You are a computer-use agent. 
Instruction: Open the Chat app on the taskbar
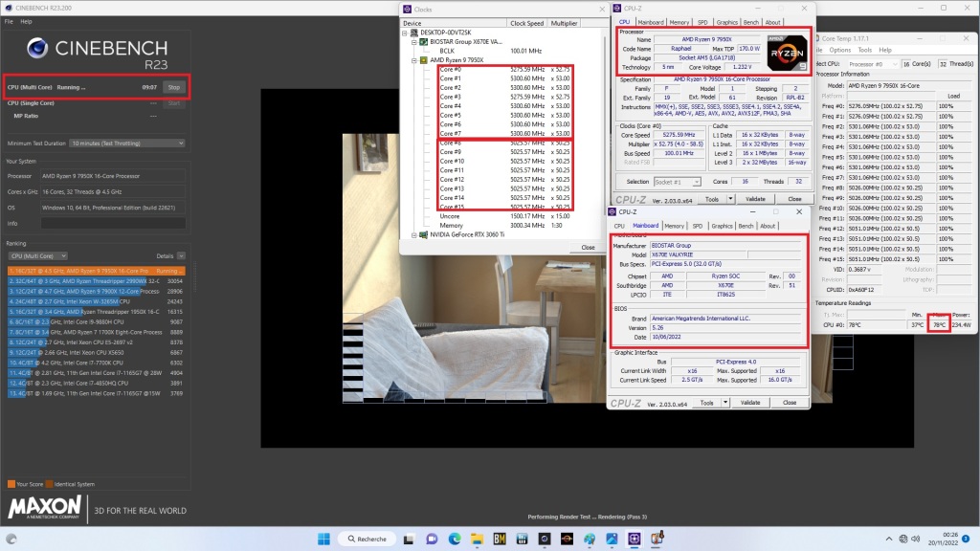432,539
